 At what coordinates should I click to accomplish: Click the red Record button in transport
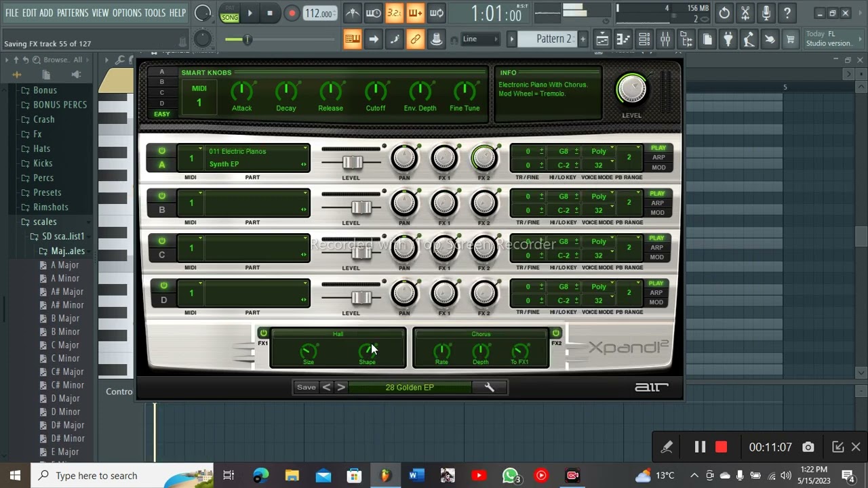pyautogui.click(x=292, y=13)
